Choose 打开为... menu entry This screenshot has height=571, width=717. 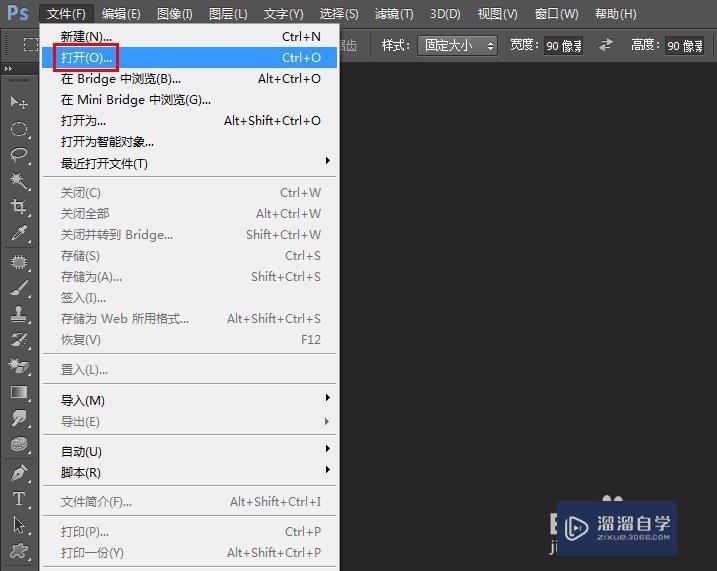point(189,121)
